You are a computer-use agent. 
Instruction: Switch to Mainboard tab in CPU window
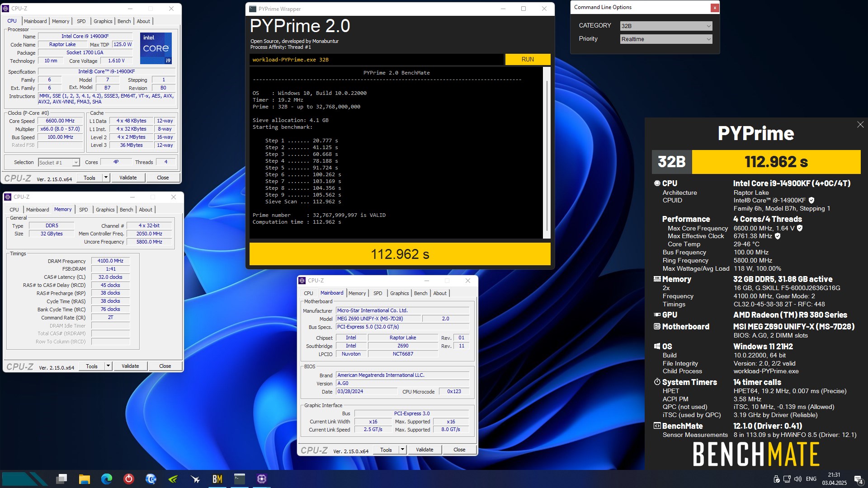pyautogui.click(x=35, y=21)
